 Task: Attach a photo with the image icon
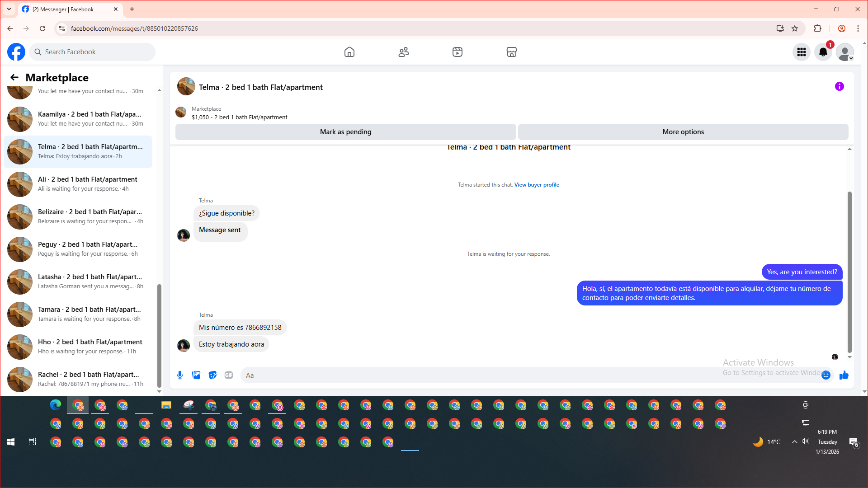point(196,375)
